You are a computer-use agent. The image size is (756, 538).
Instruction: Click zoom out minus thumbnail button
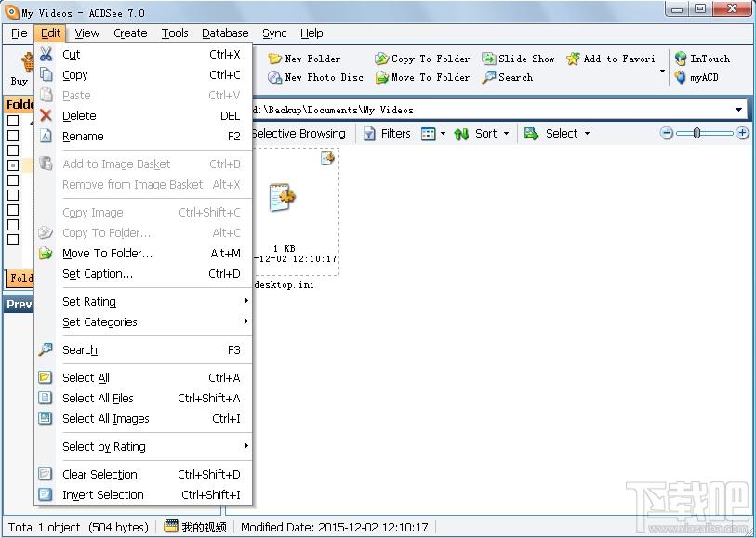pos(667,133)
